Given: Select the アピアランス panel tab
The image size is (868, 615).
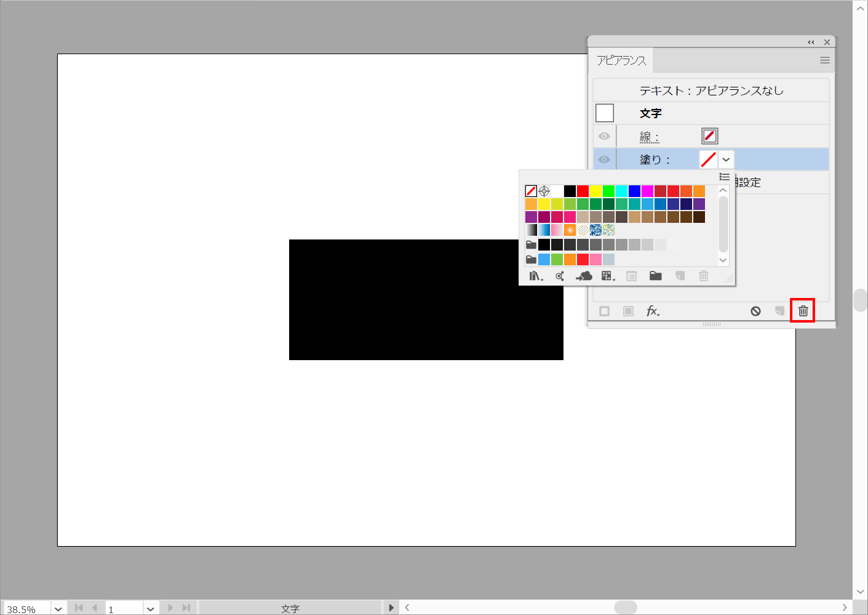Looking at the screenshot, I should coord(621,60).
